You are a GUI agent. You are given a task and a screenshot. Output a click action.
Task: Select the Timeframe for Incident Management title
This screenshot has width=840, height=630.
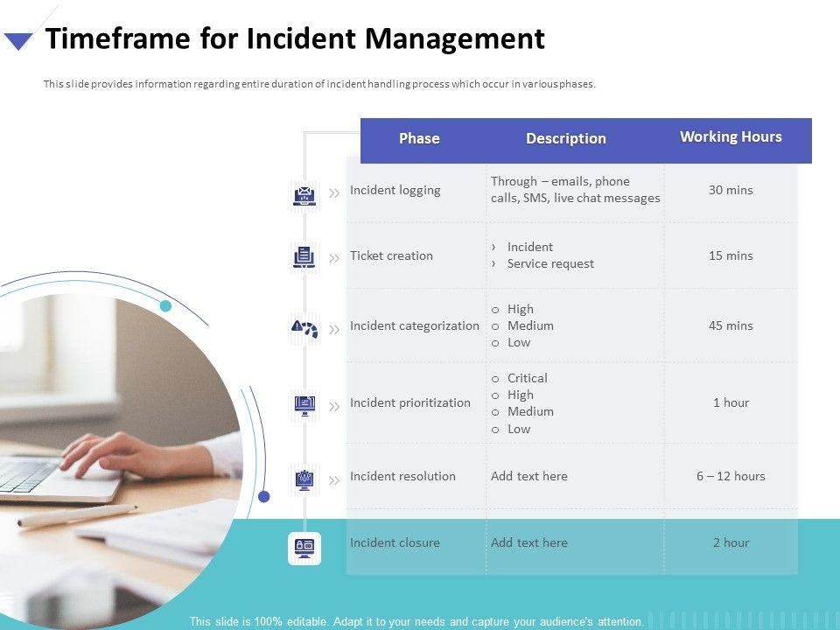point(295,38)
